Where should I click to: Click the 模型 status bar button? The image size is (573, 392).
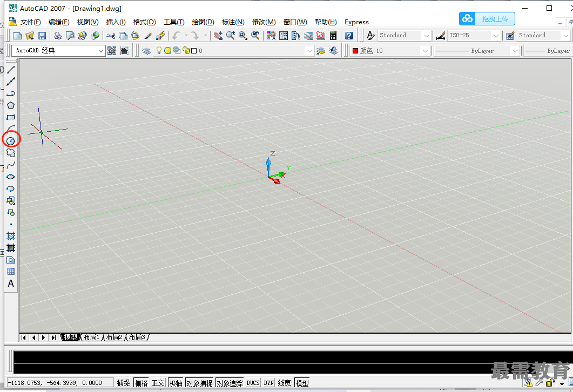coord(302,383)
